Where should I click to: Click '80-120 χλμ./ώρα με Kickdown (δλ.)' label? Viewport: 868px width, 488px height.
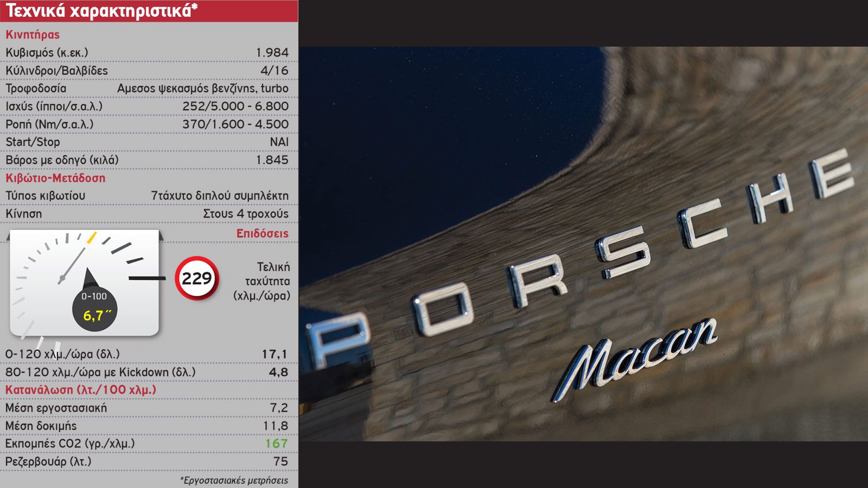click(100, 372)
